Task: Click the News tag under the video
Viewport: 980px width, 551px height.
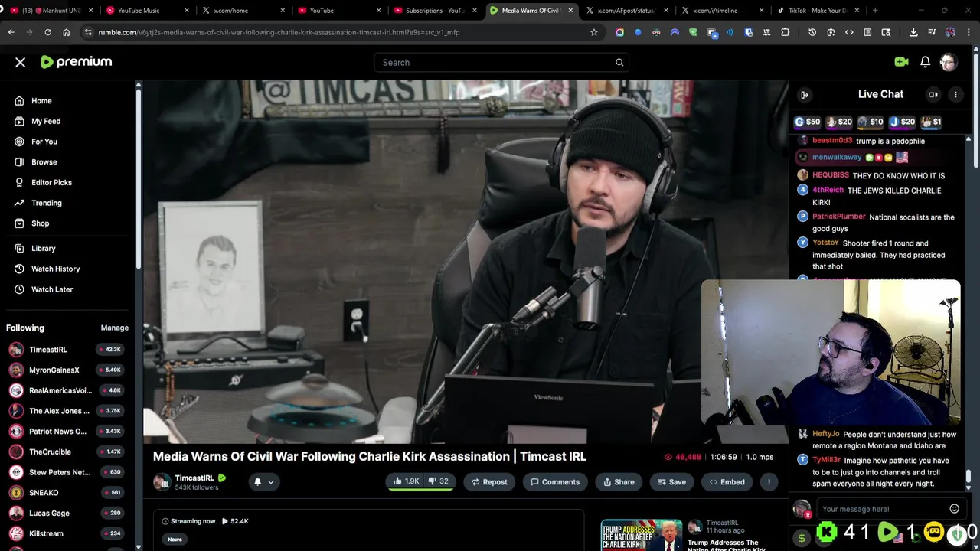Action: coord(175,540)
